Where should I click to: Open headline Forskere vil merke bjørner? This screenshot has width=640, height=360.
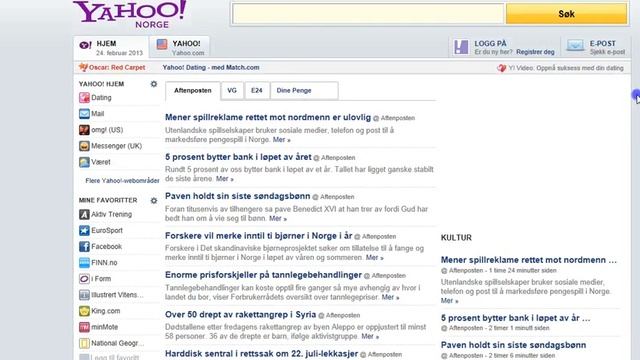(258, 236)
